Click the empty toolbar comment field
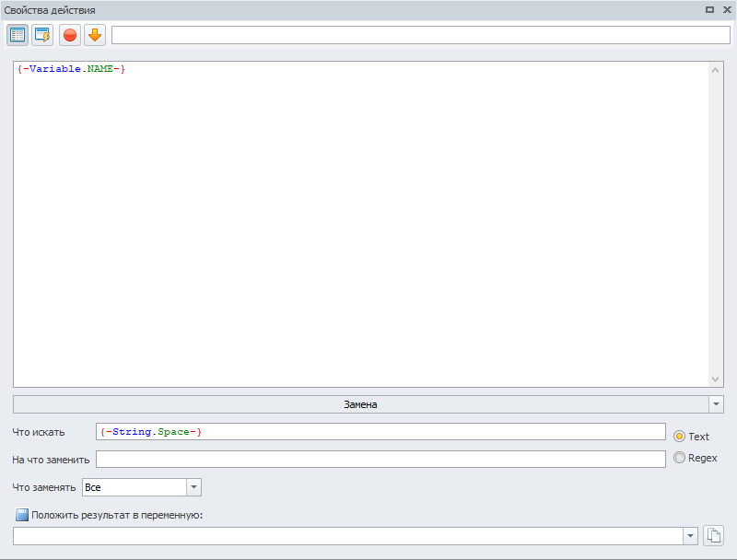 tap(421, 35)
